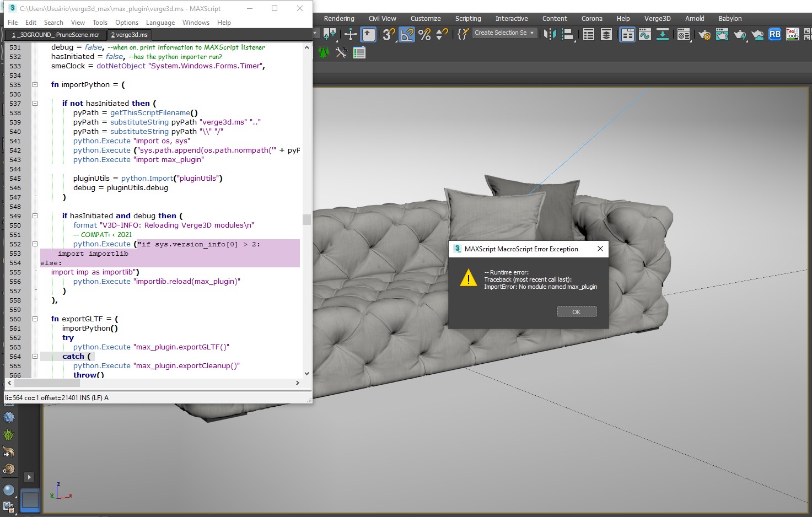
Task: Open the Material Editor icon
Action: tap(684, 34)
